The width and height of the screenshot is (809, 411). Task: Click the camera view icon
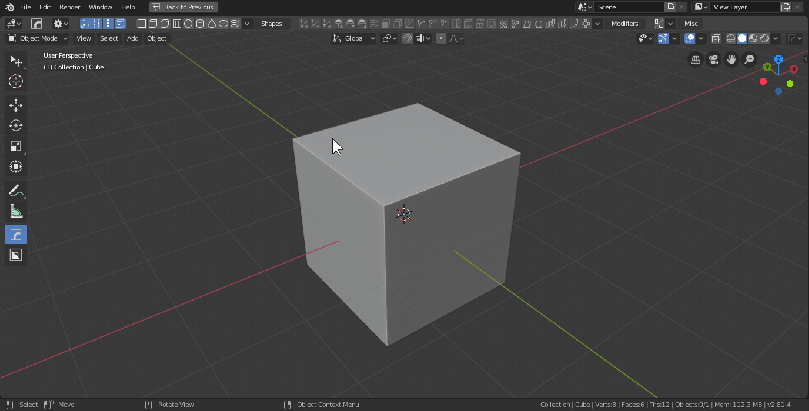pyautogui.click(x=714, y=60)
